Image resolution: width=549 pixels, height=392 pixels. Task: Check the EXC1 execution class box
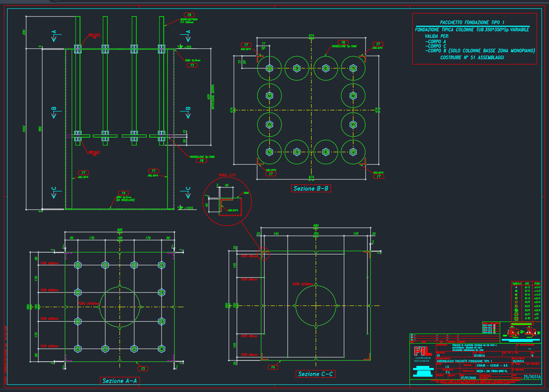494,325
